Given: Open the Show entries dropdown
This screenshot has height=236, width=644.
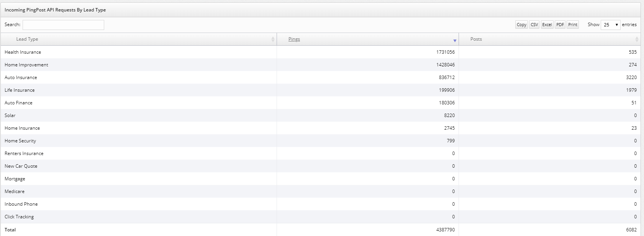Looking at the screenshot, I should [610, 25].
